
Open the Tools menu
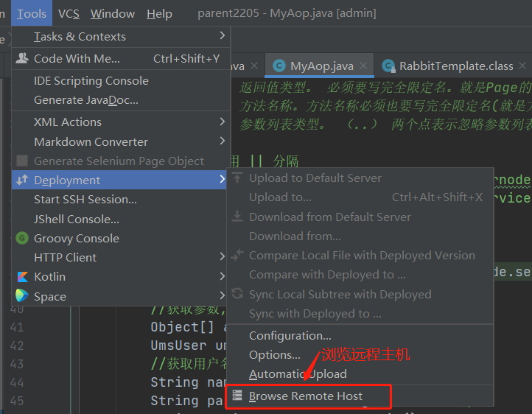(x=32, y=13)
